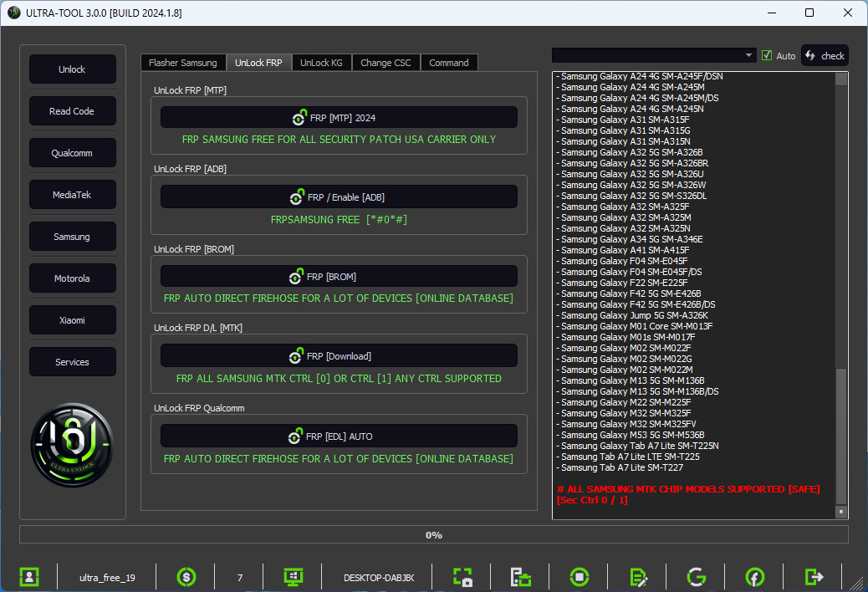Open the device manager icon in bottom bar
Image resolution: width=868 pixels, height=592 pixels.
[520, 577]
